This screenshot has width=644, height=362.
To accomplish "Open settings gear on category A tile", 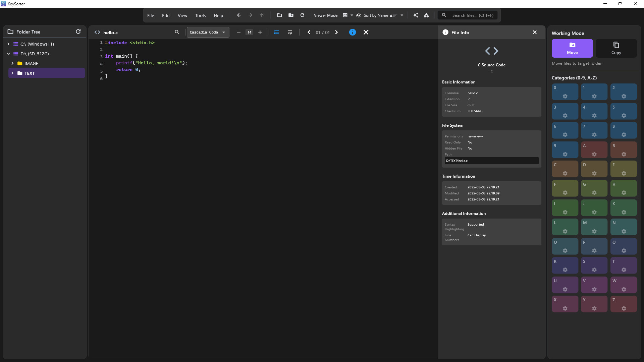I will [x=594, y=155].
